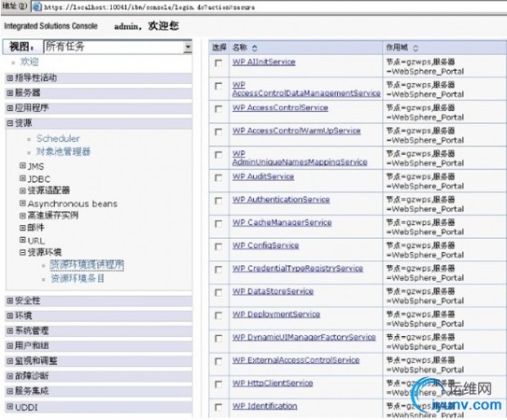Open Scheduler under 资源

coord(58,139)
